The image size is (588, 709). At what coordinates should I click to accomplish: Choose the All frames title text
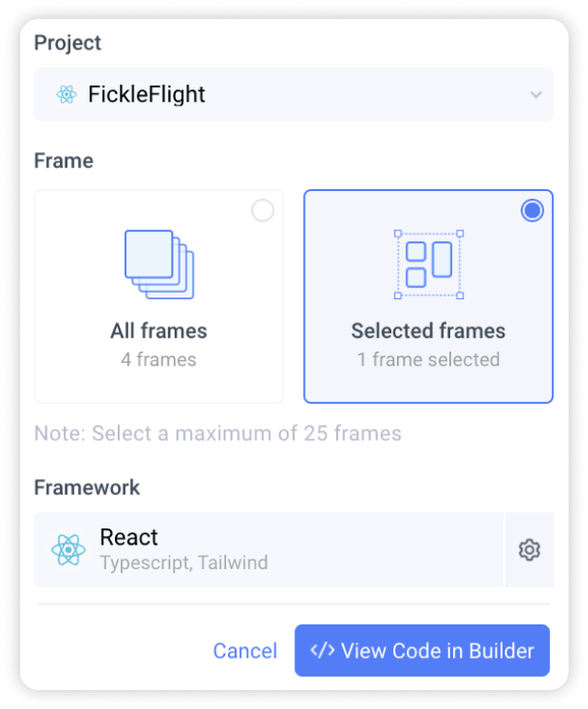point(159,331)
